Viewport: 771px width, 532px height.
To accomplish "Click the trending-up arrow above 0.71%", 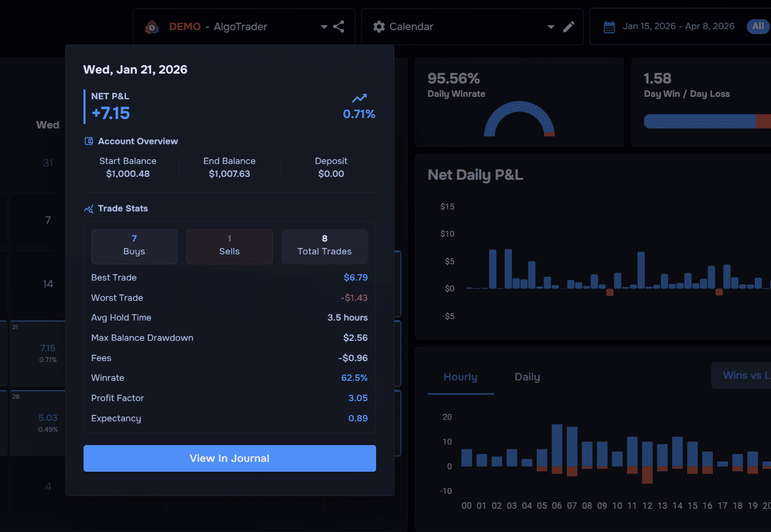I will pyautogui.click(x=359, y=98).
